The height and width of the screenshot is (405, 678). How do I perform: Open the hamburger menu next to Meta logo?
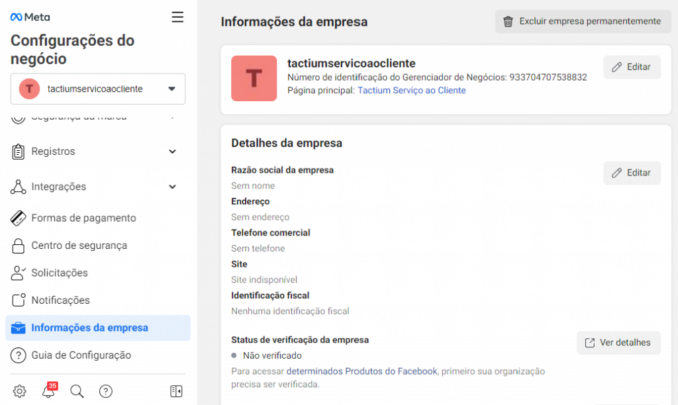pos(177,17)
